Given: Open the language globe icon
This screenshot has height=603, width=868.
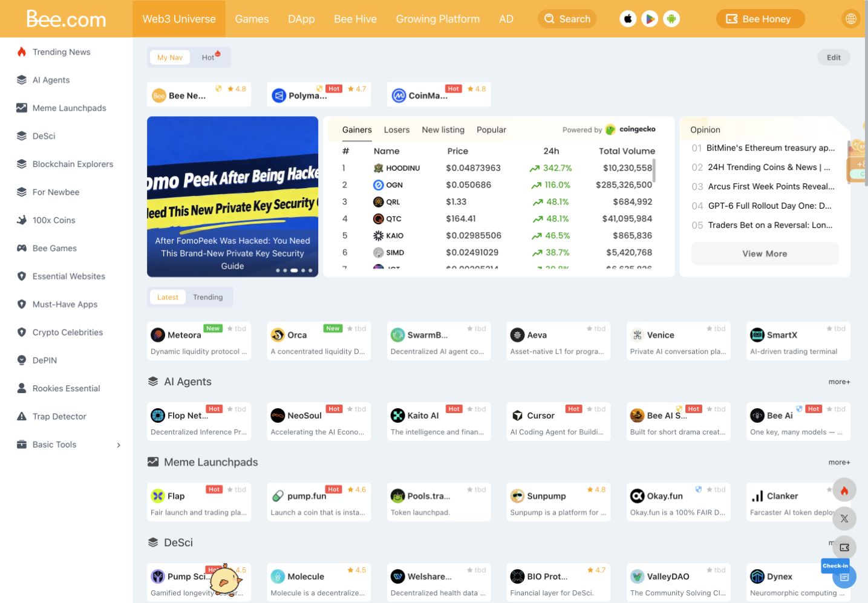Looking at the screenshot, I should 850,19.
